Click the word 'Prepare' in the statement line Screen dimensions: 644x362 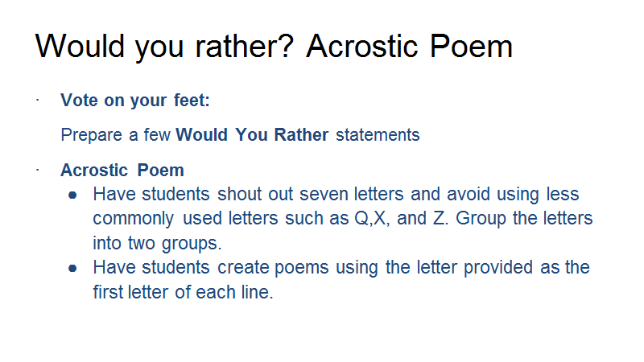coord(92,135)
